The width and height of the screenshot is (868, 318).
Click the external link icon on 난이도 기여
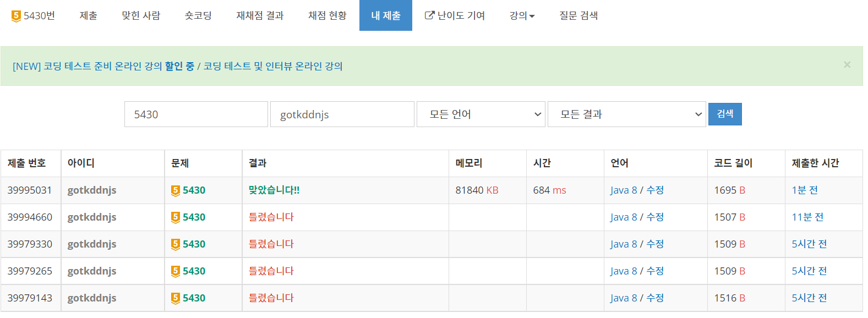pyautogui.click(x=429, y=15)
